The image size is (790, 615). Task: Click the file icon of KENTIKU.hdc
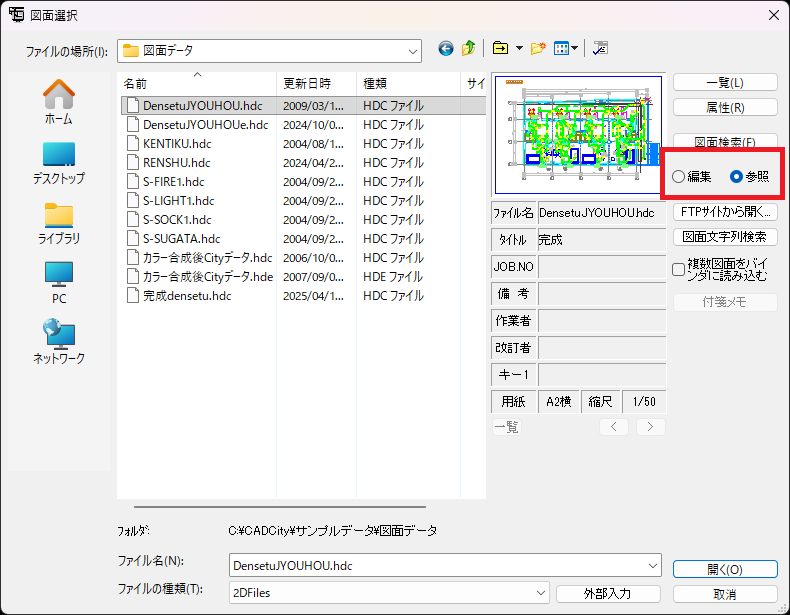[133, 144]
